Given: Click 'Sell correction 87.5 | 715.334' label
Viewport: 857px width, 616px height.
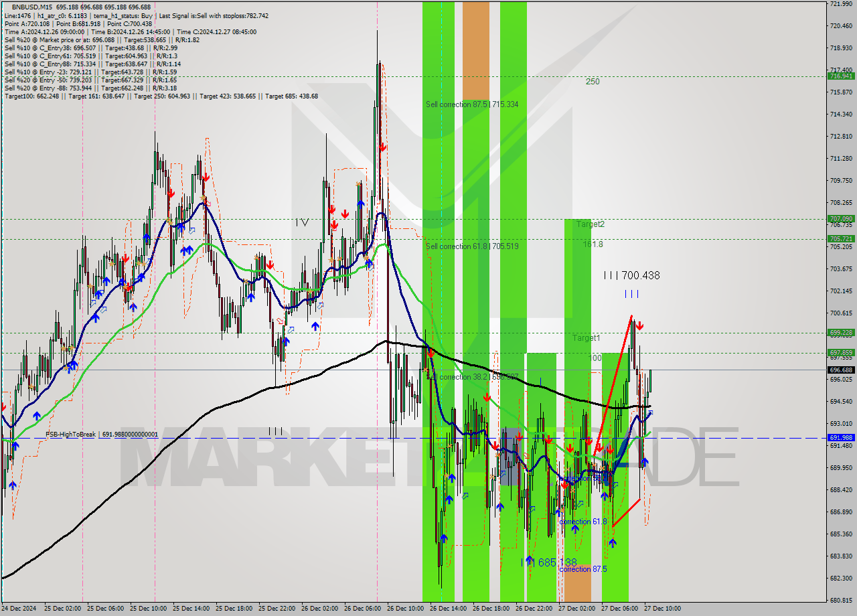Looking at the screenshot, I should 472,104.
